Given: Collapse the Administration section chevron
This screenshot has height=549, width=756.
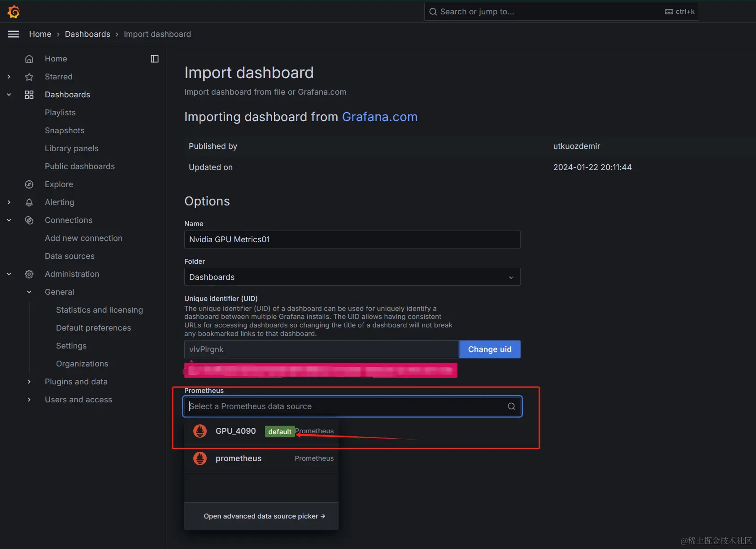Looking at the screenshot, I should point(9,274).
